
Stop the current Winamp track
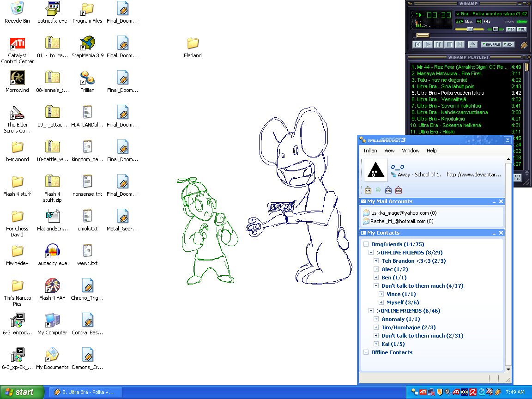point(449,44)
